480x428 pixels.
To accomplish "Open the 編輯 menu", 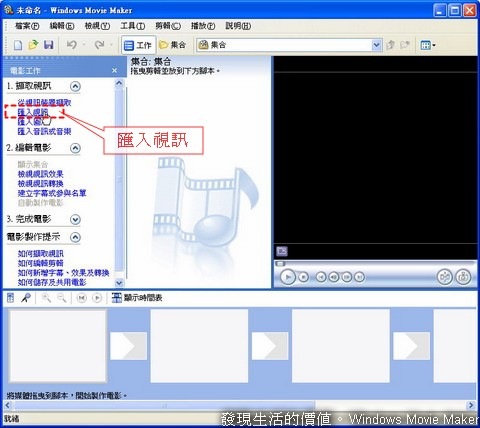I will coord(62,26).
